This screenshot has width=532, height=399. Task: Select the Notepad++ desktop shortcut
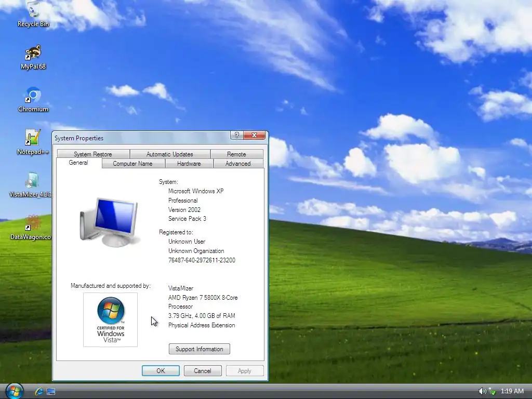(x=33, y=142)
